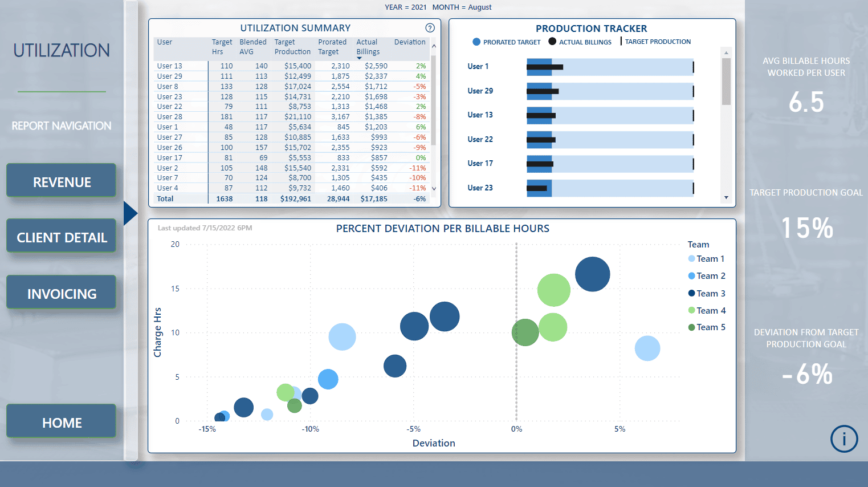Open the Invoicing page

62,292
